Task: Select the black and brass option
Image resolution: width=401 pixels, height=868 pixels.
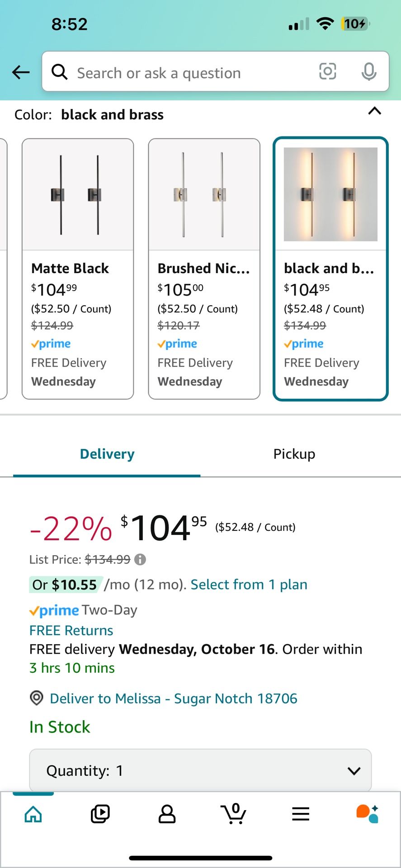Action: point(330,269)
